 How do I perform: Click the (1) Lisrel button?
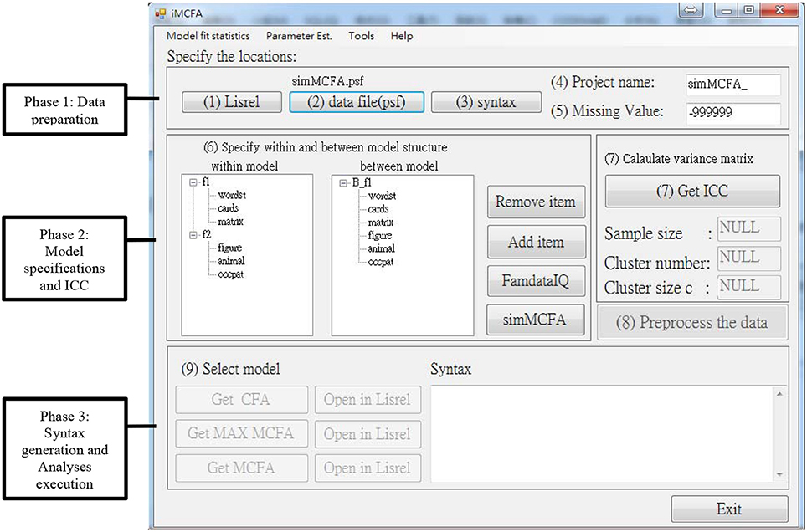(231, 101)
